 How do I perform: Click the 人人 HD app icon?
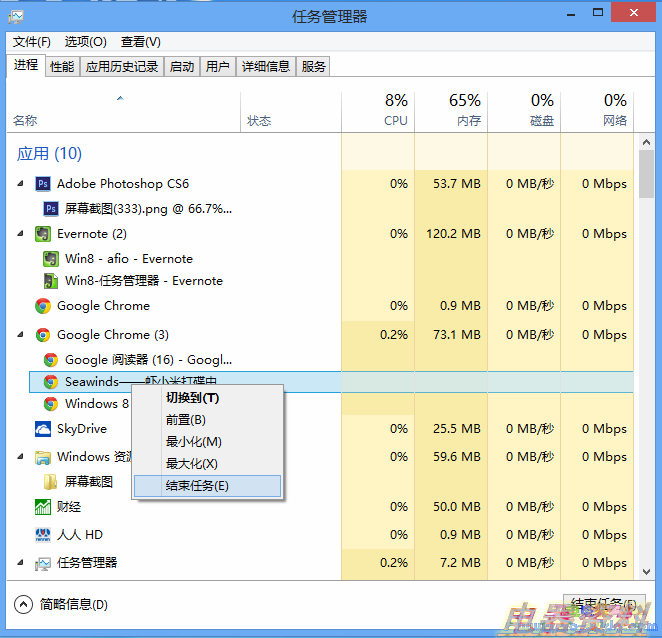[43, 535]
